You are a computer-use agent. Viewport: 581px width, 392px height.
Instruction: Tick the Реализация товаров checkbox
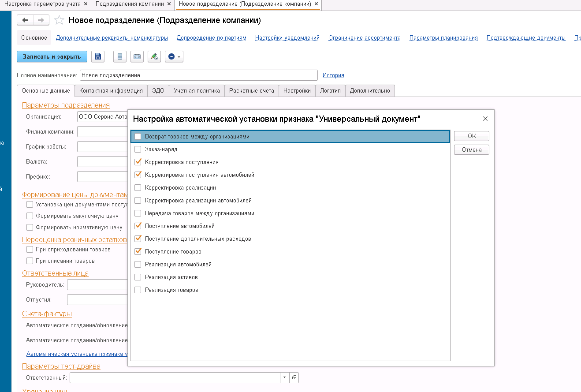point(138,290)
